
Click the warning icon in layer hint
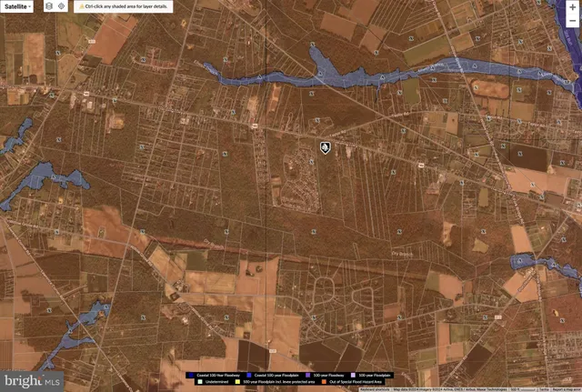point(81,6)
